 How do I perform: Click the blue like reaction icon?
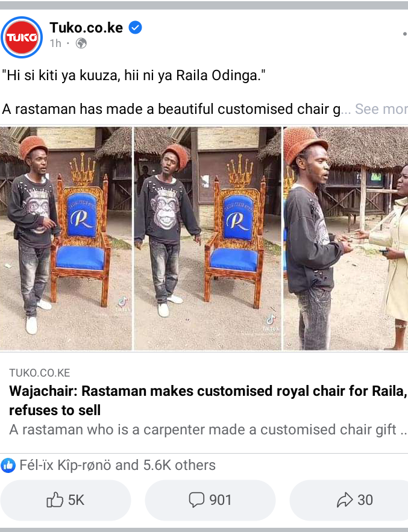pos(8,465)
